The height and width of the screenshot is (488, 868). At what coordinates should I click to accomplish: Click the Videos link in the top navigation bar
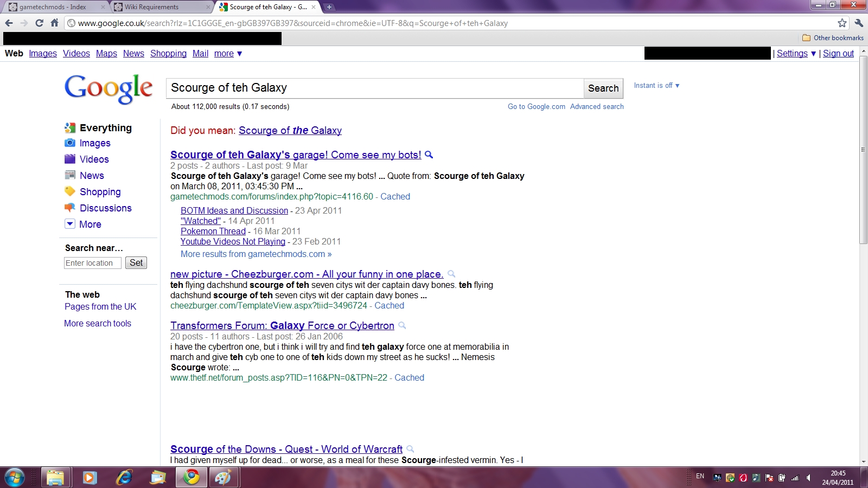[x=76, y=53]
